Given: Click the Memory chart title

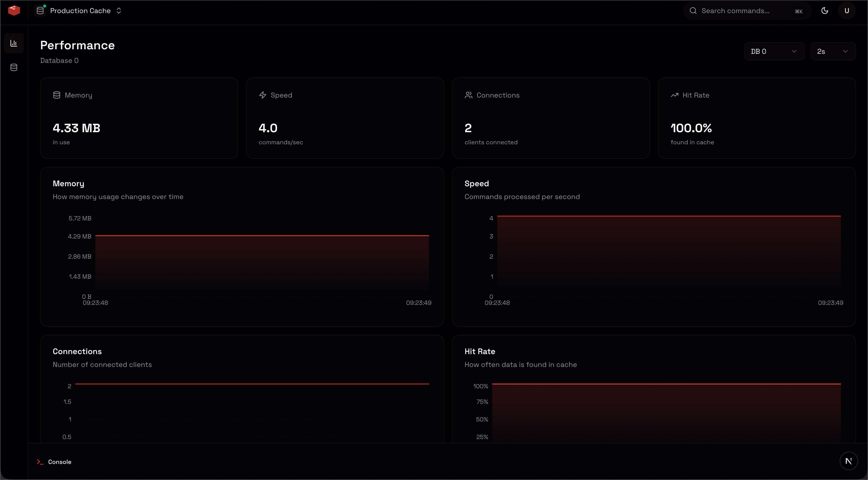Looking at the screenshot, I should (68, 183).
